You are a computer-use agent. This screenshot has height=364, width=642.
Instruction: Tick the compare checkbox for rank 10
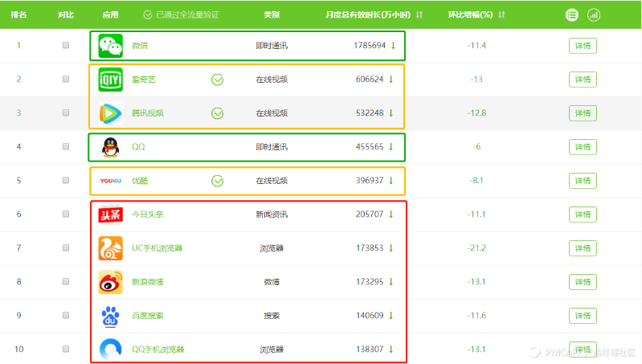click(x=66, y=349)
